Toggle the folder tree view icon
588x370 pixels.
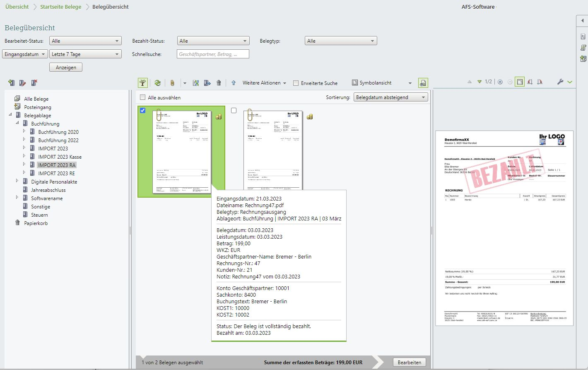click(143, 83)
